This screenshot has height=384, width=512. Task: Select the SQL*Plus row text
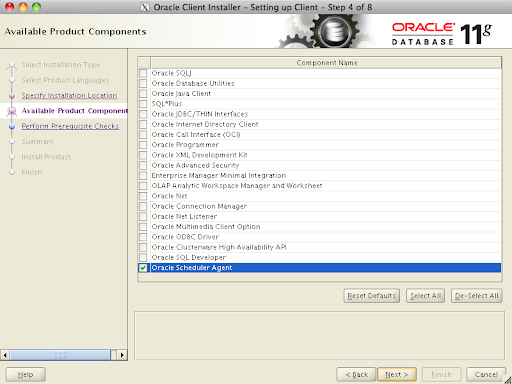(167, 104)
